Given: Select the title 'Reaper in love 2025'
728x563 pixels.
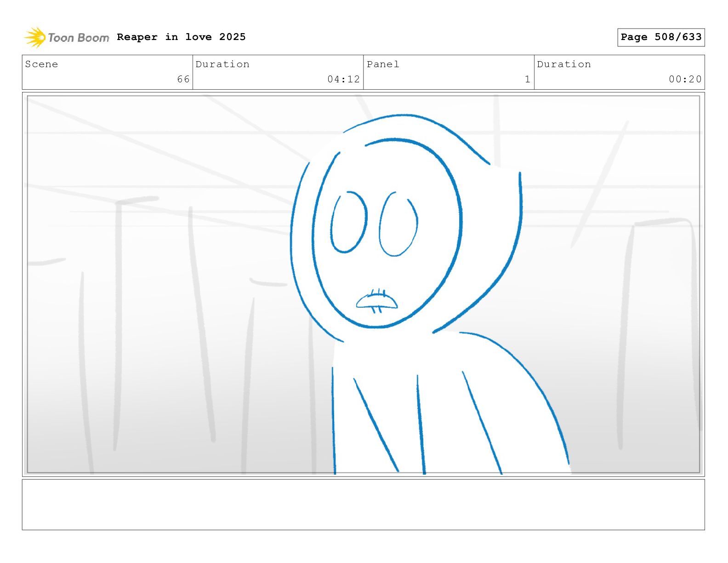Looking at the screenshot, I should pos(181,37).
